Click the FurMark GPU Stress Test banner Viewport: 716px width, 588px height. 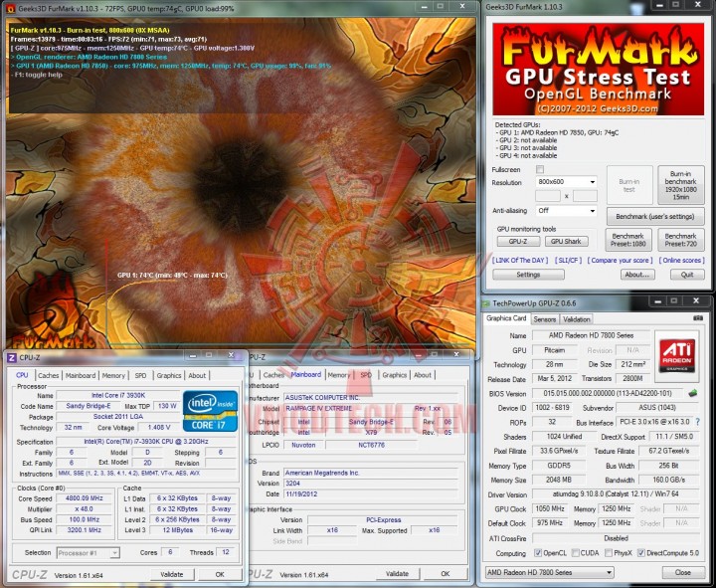click(x=598, y=70)
